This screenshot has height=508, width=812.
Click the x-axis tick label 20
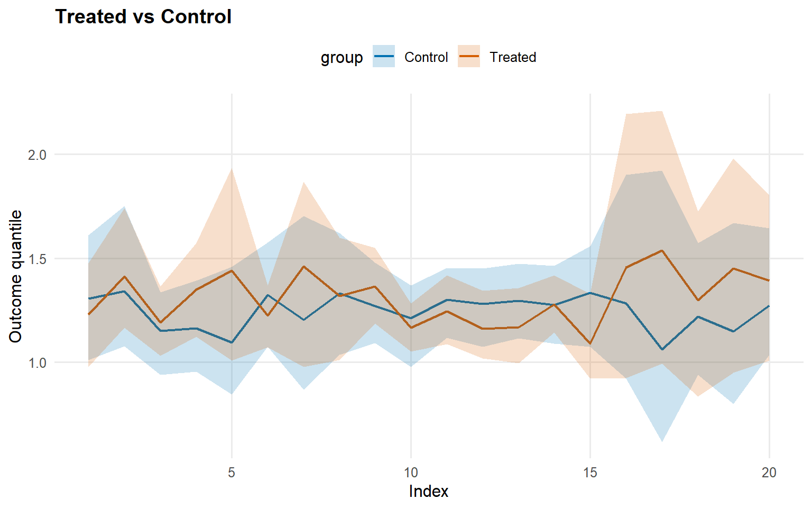click(x=769, y=473)
